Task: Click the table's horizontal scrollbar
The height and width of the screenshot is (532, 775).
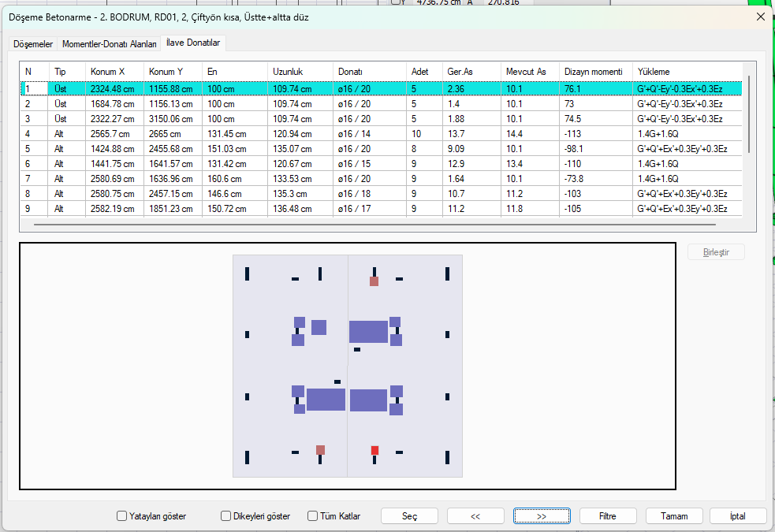Action: 374,225
